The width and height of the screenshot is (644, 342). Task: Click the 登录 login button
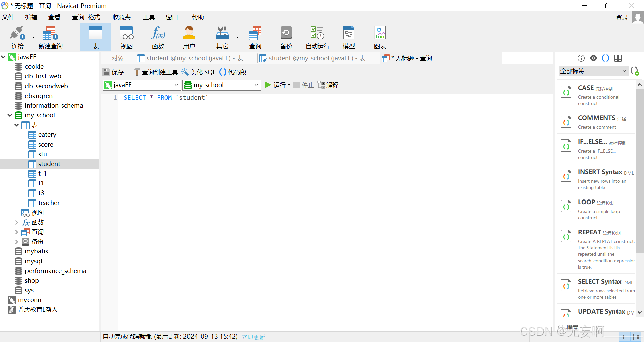622,18
